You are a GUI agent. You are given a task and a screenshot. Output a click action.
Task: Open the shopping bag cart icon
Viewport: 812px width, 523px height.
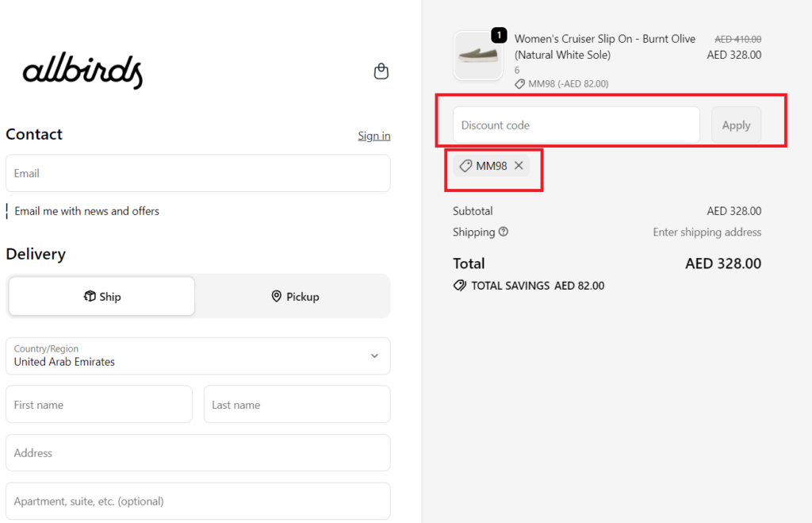pyautogui.click(x=381, y=71)
